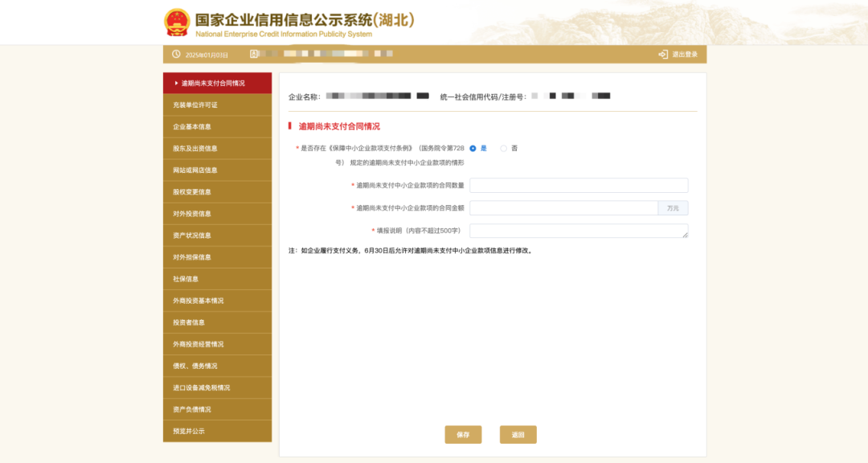Click the national emblem logo
This screenshot has width=868, height=463.
177,23
